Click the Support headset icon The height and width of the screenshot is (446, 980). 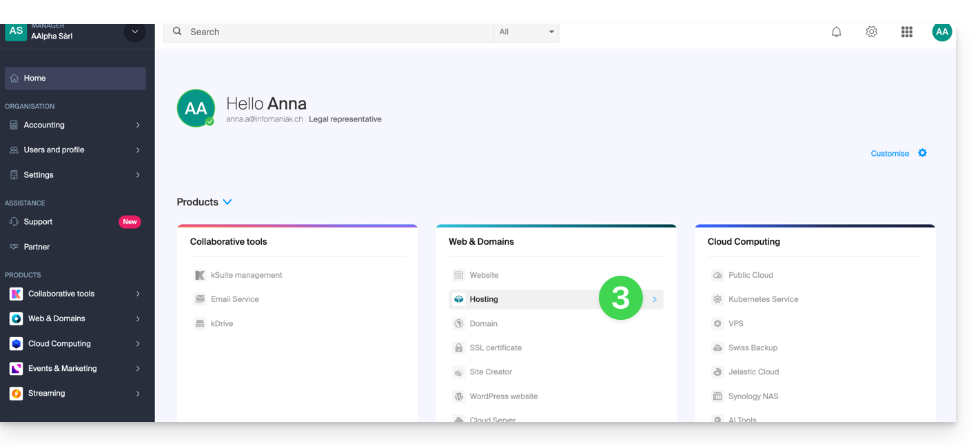pyautogui.click(x=14, y=222)
